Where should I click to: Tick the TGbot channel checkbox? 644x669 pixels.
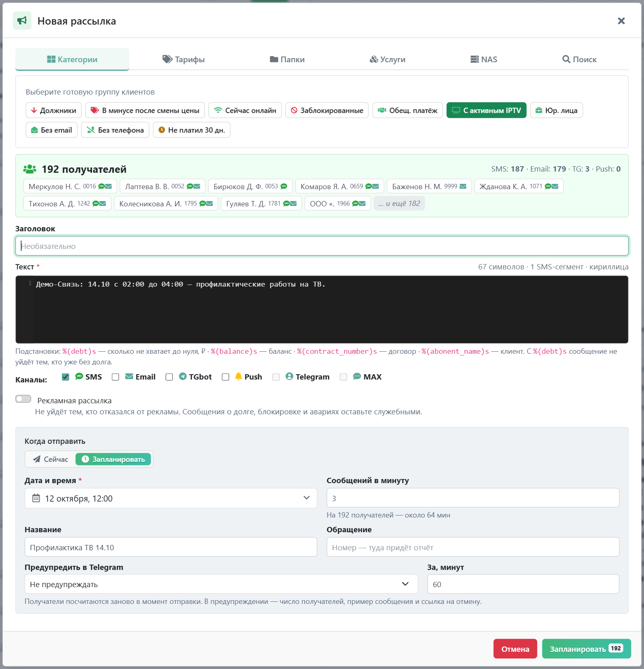pyautogui.click(x=169, y=377)
